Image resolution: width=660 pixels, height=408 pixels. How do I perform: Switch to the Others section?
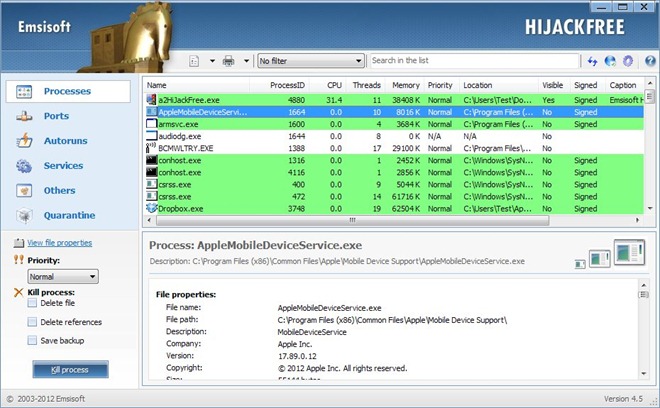tap(60, 190)
